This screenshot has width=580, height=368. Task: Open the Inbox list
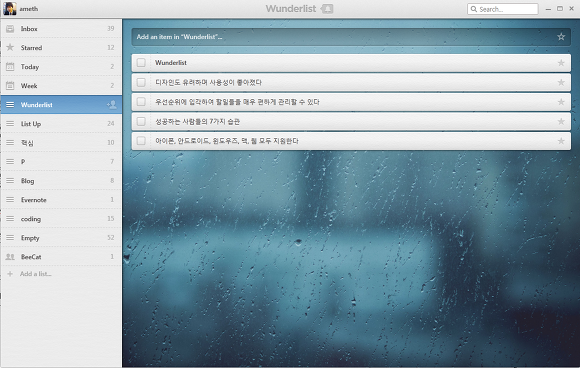(61, 28)
